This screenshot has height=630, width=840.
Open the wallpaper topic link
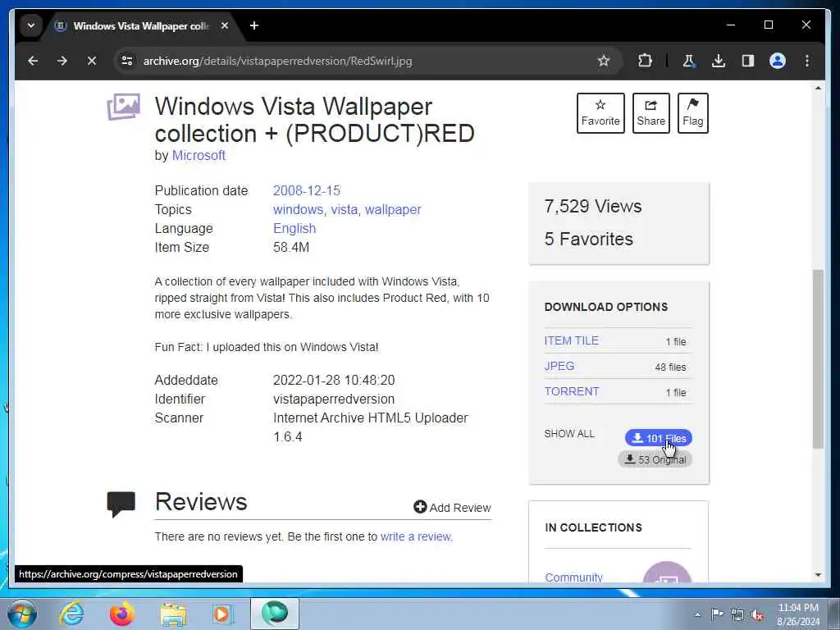[393, 209]
